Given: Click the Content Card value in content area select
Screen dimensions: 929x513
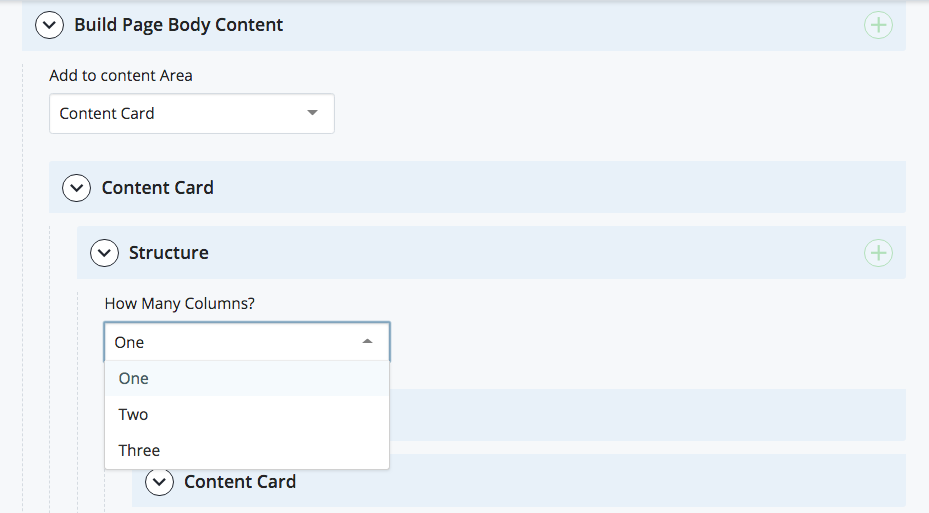Looking at the screenshot, I should (x=107, y=114).
